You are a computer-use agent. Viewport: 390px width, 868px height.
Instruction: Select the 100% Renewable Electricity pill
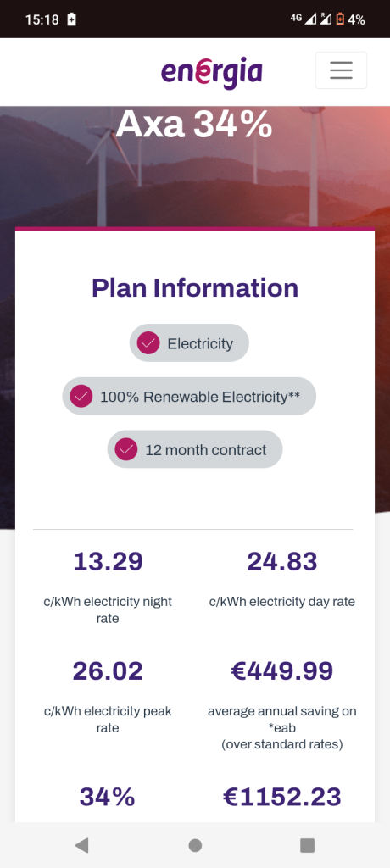click(189, 397)
